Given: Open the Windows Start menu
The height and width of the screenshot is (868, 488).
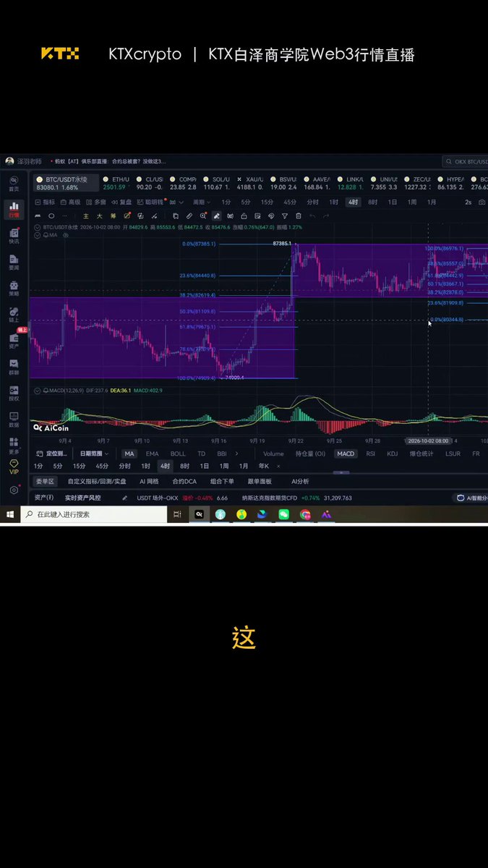Looking at the screenshot, I should (10, 514).
